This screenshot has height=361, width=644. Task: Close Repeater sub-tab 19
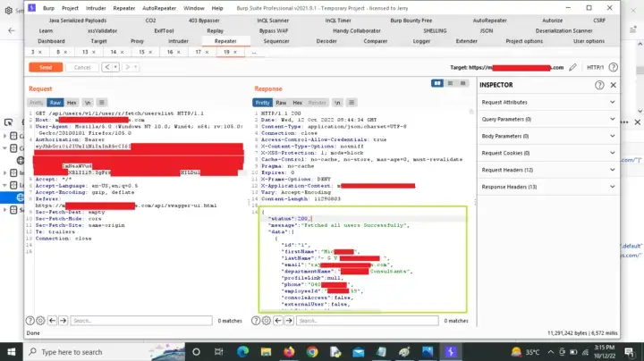click(235, 52)
